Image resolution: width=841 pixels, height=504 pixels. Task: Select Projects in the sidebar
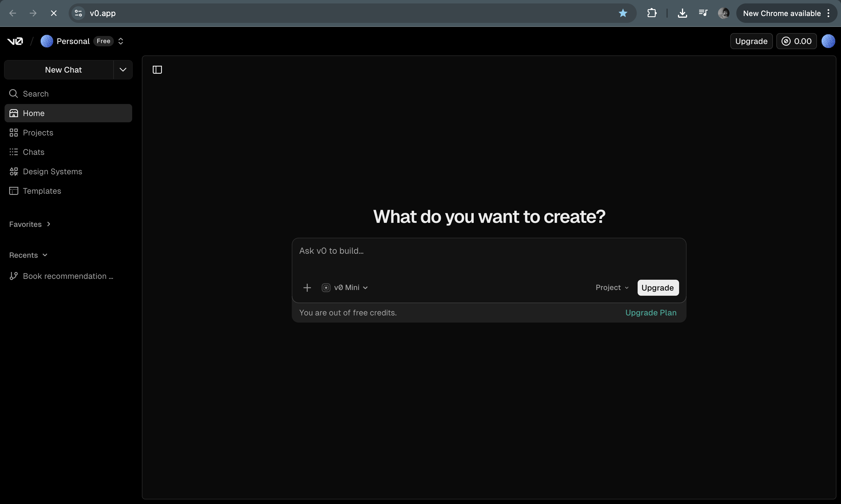point(38,133)
